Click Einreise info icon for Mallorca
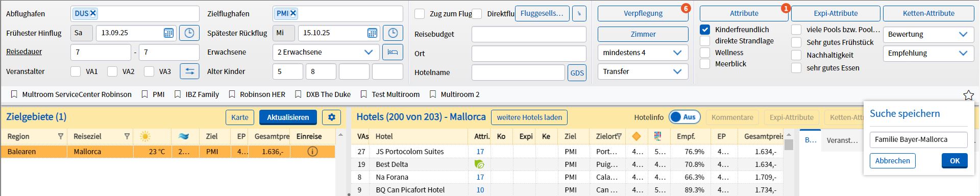 (313, 152)
